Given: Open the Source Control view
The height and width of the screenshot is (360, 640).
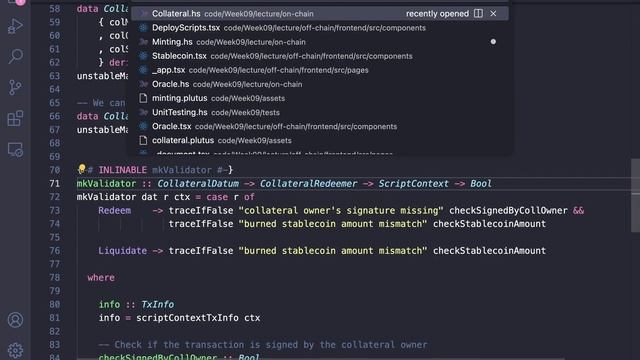Looking at the screenshot, I should tap(15, 87).
